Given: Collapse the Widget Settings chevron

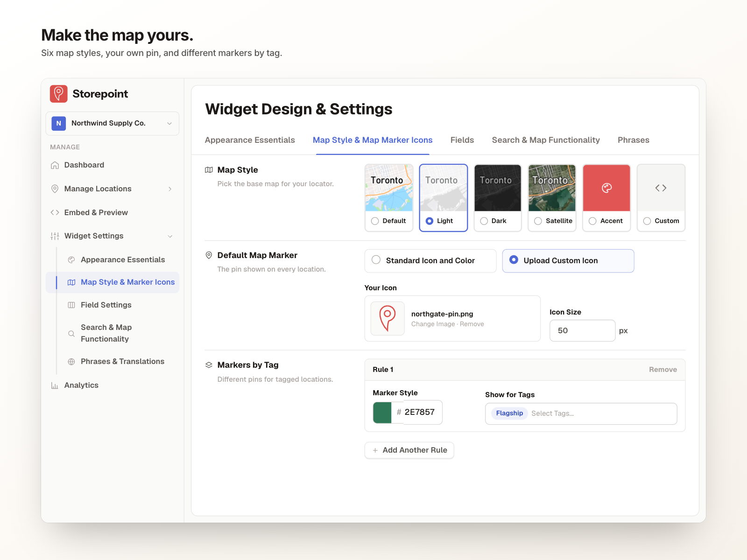Looking at the screenshot, I should point(170,236).
